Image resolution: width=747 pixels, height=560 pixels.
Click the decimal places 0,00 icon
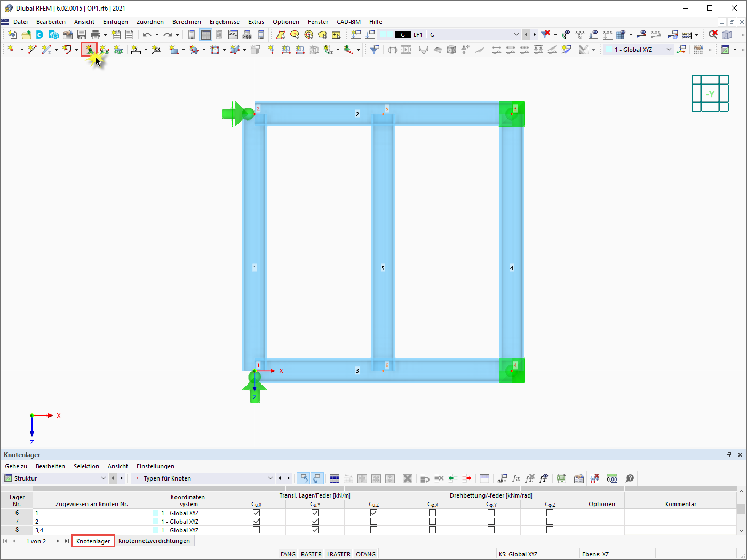(x=612, y=478)
